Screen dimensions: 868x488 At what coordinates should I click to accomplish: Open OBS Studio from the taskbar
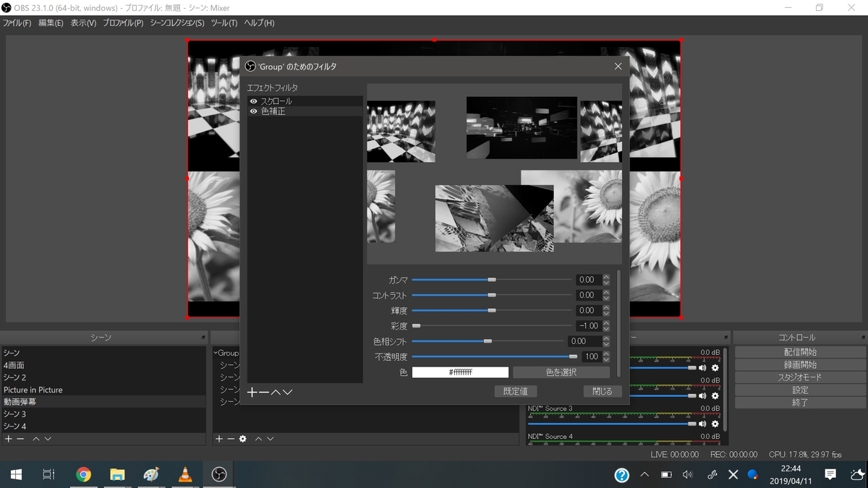click(x=219, y=474)
